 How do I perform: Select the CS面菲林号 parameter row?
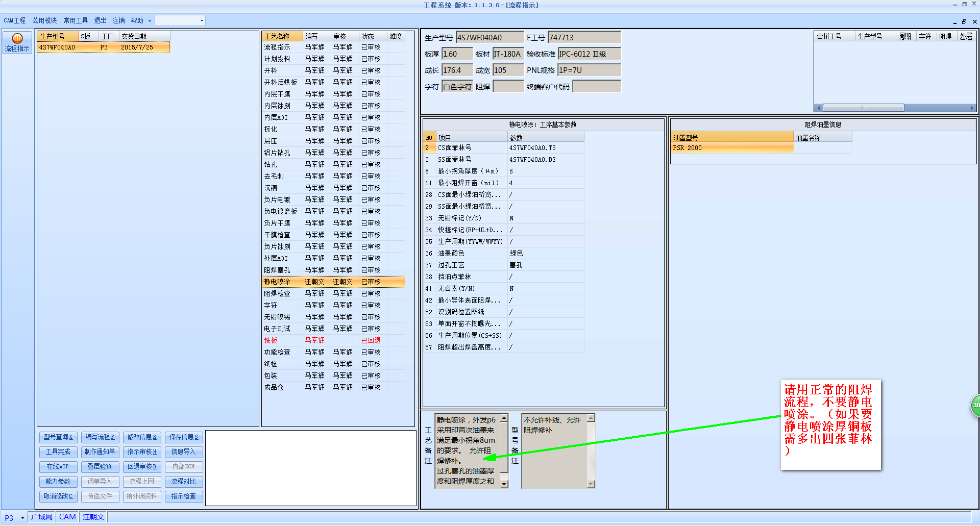pyautogui.click(x=504, y=148)
